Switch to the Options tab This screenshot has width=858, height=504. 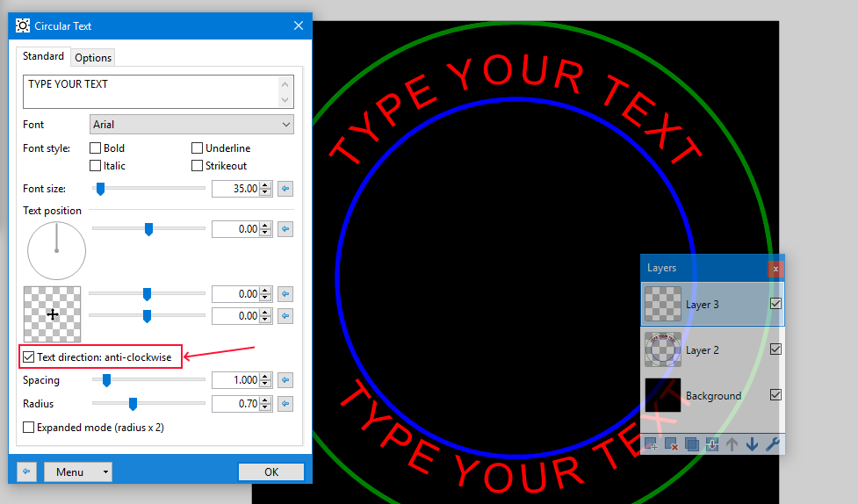tap(93, 58)
